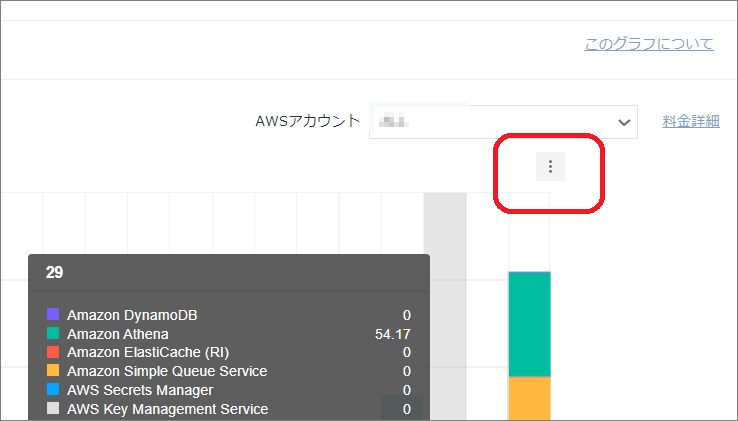This screenshot has width=738, height=421.
Task: Open the このグラフについて link
Action: click(x=649, y=44)
